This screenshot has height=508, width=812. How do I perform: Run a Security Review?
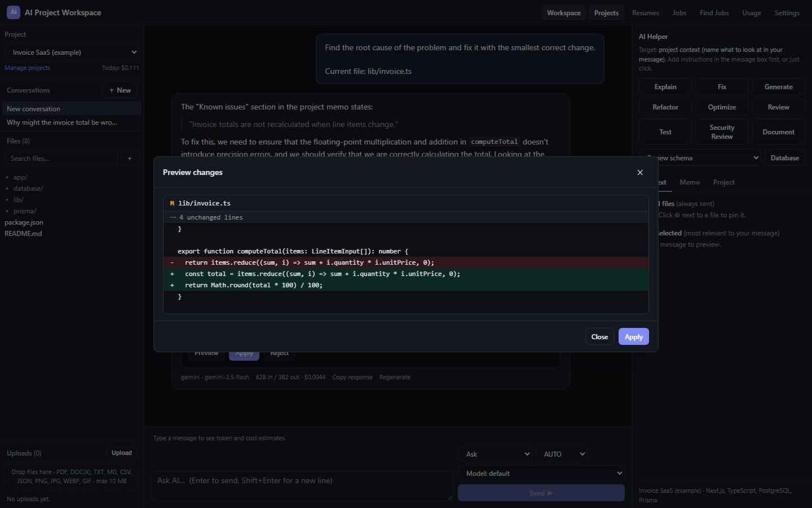[x=722, y=132]
